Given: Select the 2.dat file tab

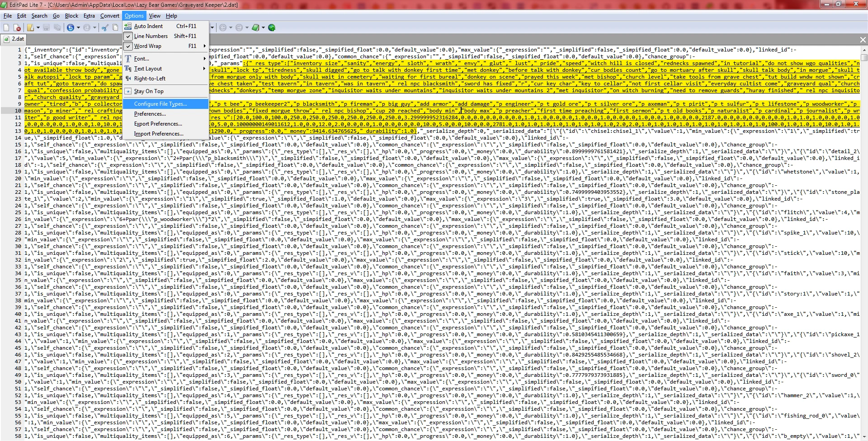Looking at the screenshot, I should 14,39.
